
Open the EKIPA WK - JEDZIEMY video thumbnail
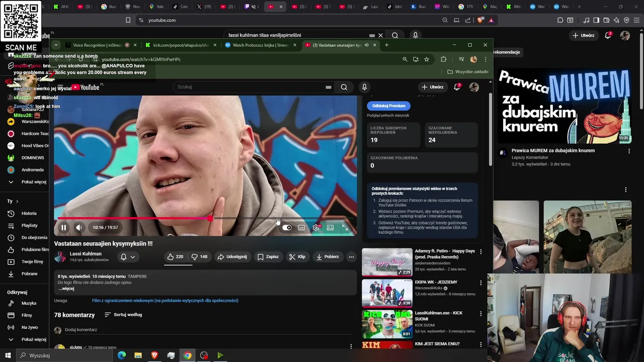[387, 293]
